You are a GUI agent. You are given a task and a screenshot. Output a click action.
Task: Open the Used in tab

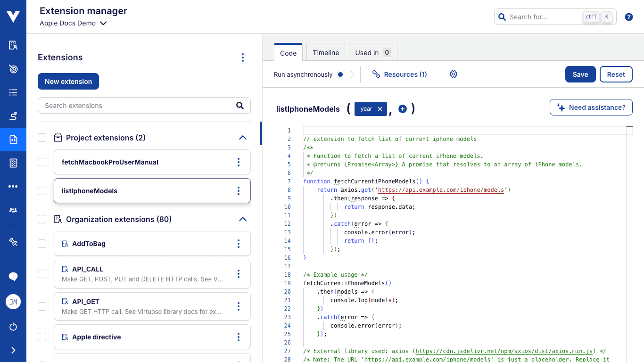tap(372, 53)
